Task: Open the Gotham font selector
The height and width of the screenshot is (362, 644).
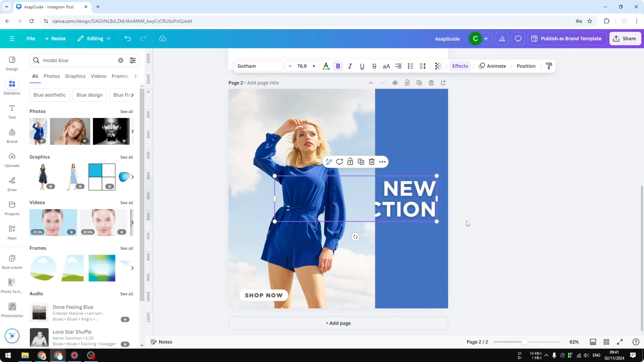Action: point(258,66)
